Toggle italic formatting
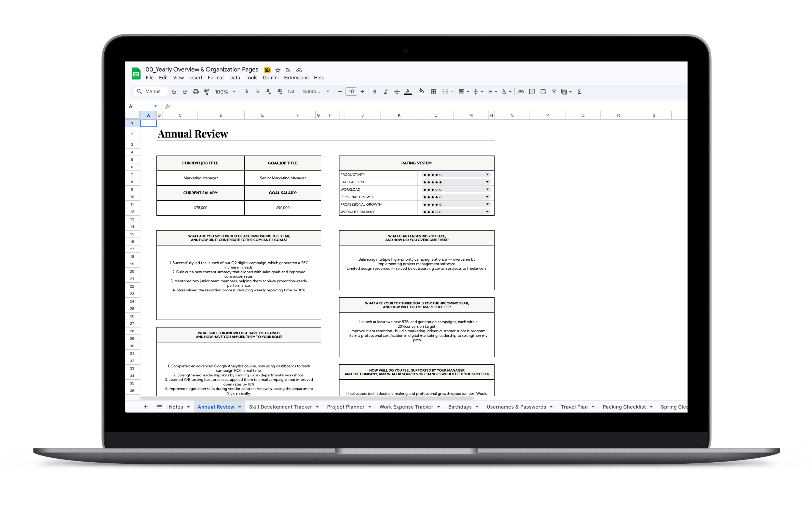Screen dimensions: 812x507 tap(385, 91)
